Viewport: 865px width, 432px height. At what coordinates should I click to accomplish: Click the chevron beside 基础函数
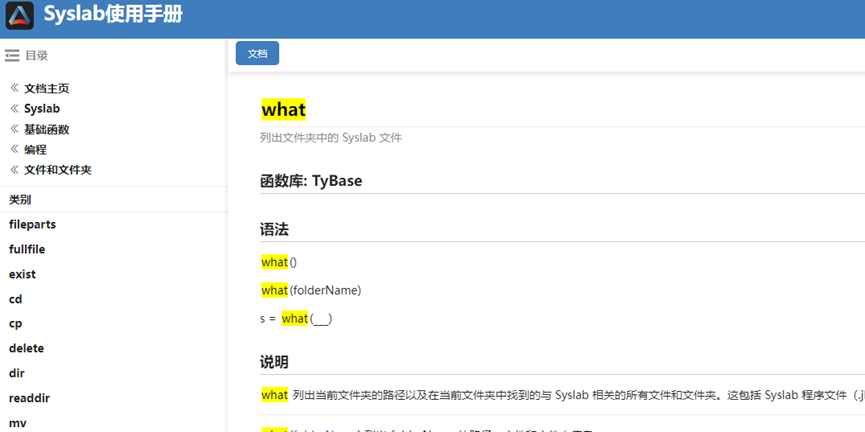point(14,129)
